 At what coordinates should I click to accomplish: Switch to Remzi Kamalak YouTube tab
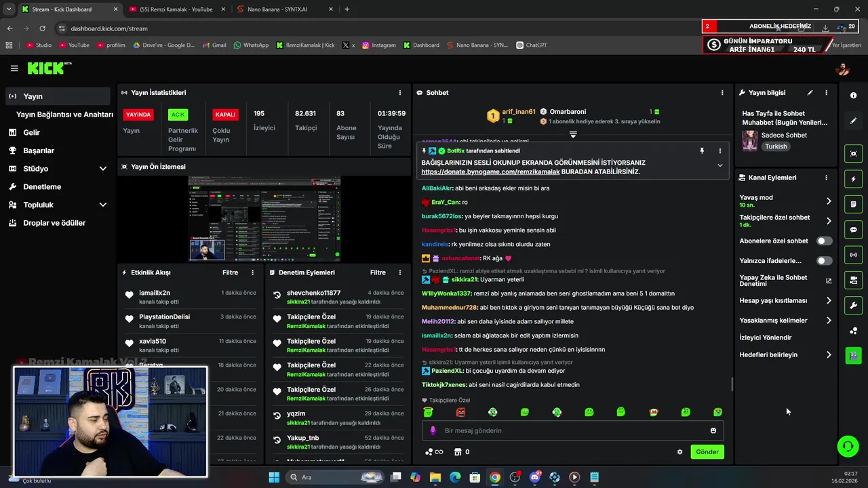[x=176, y=9]
